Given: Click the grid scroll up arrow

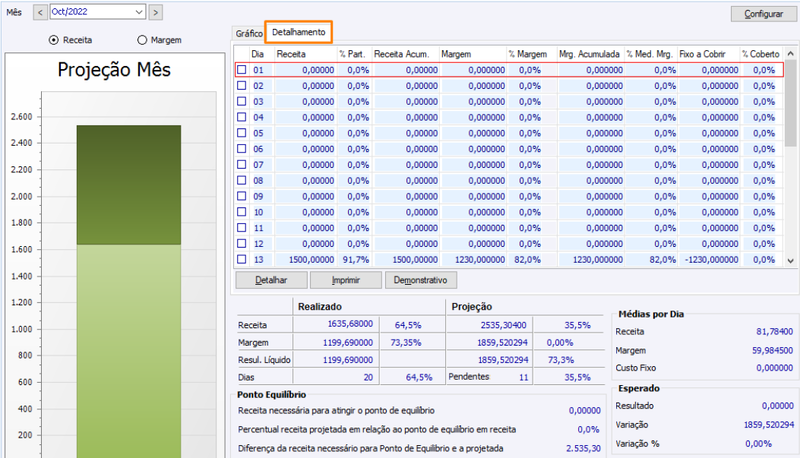Looking at the screenshot, I should pyautogui.click(x=790, y=54).
